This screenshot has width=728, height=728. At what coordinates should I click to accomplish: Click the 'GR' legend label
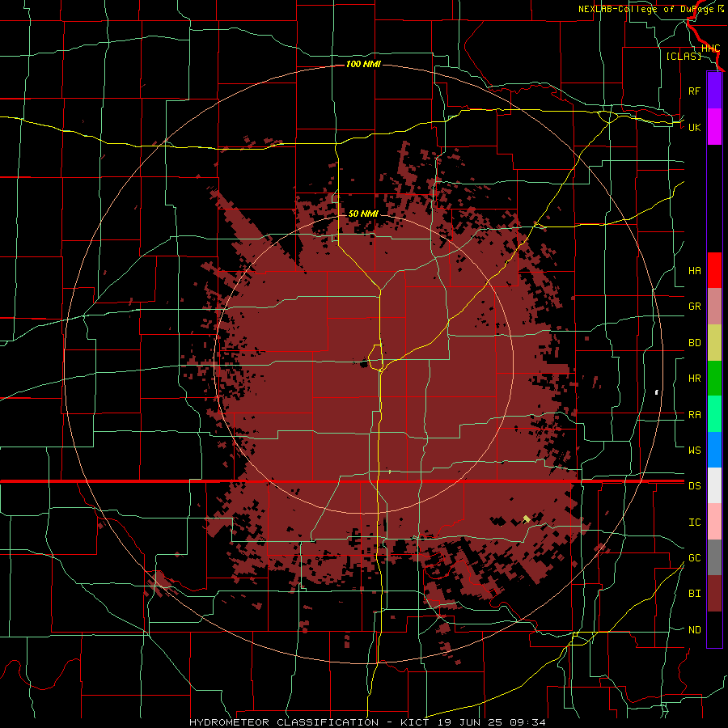click(694, 307)
